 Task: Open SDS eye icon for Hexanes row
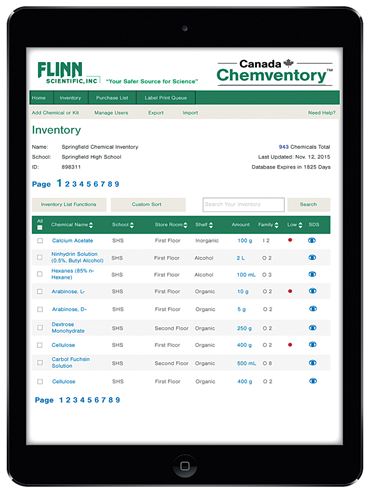[312, 274]
